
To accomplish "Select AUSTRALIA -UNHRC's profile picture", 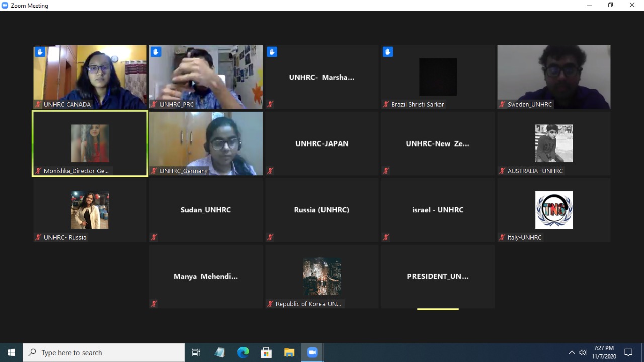I will [x=554, y=143].
